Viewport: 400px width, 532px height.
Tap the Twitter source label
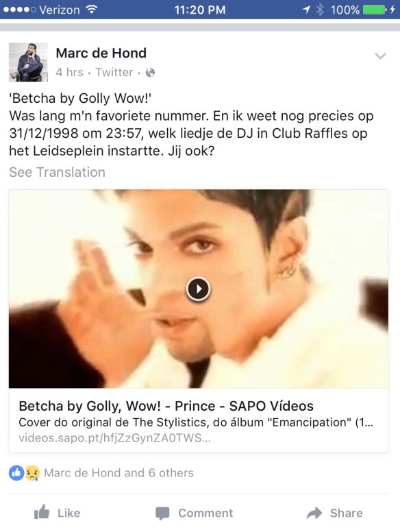click(114, 72)
